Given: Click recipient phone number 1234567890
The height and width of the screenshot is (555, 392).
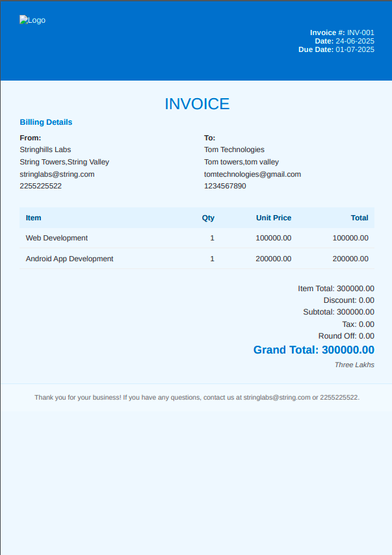Looking at the screenshot, I should tap(225, 186).
